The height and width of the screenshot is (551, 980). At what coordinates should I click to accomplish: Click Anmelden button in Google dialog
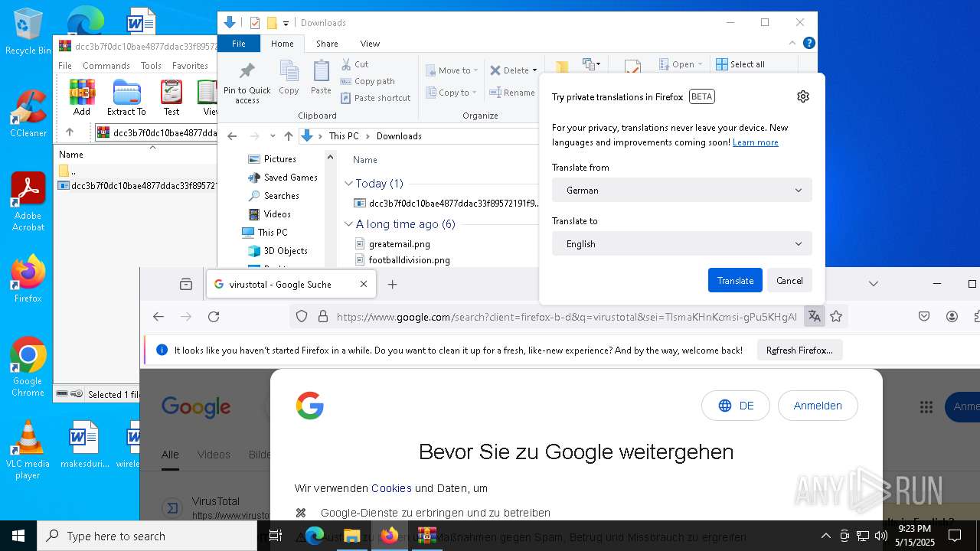point(818,406)
